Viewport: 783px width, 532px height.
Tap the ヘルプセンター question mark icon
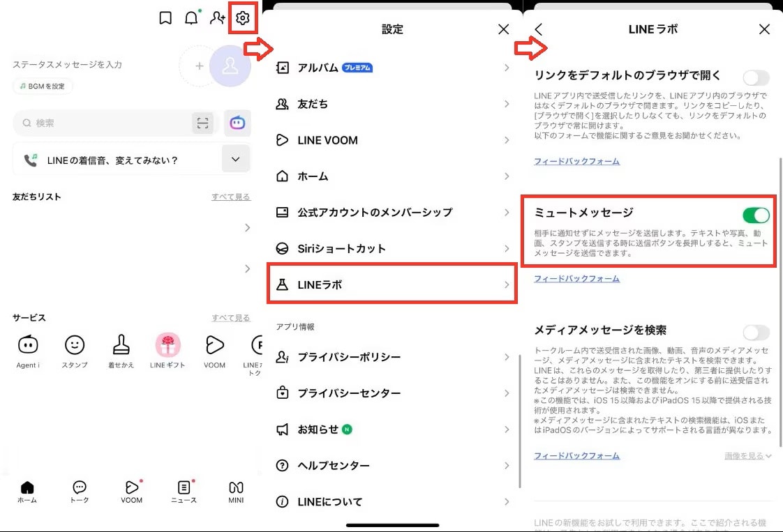tap(282, 466)
